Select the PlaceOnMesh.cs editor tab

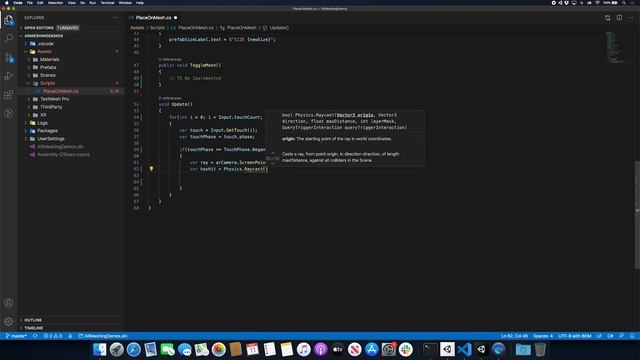pyautogui.click(x=153, y=18)
